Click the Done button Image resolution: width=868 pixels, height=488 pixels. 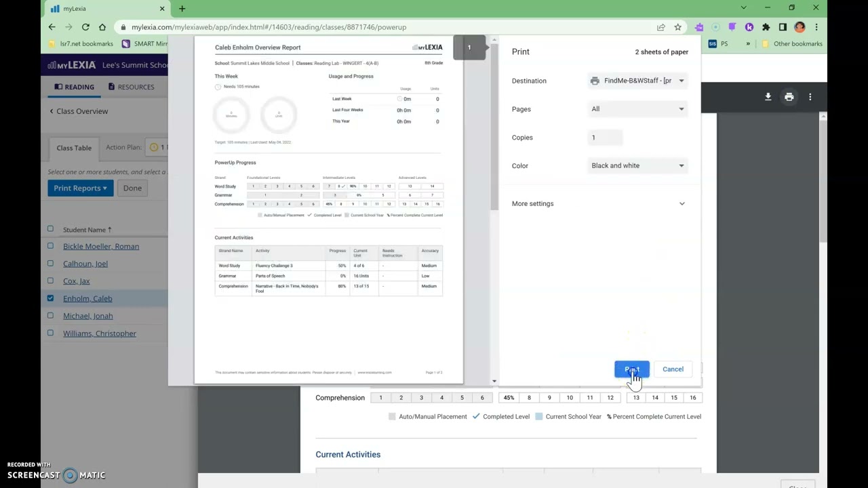coord(132,188)
